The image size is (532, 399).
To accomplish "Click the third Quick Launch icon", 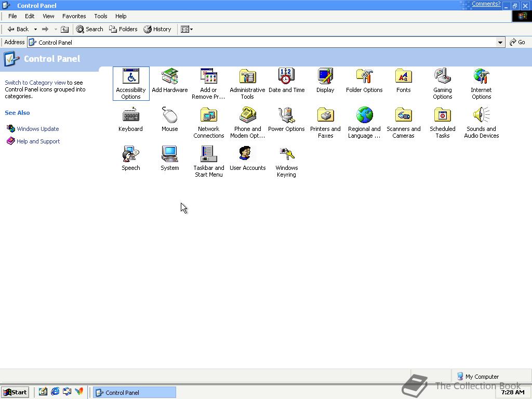I will [67, 392].
